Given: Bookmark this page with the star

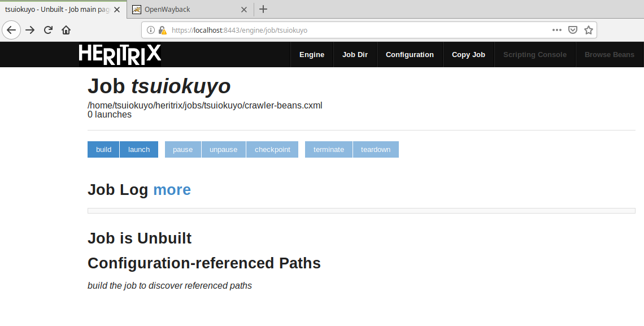Looking at the screenshot, I should (588, 30).
